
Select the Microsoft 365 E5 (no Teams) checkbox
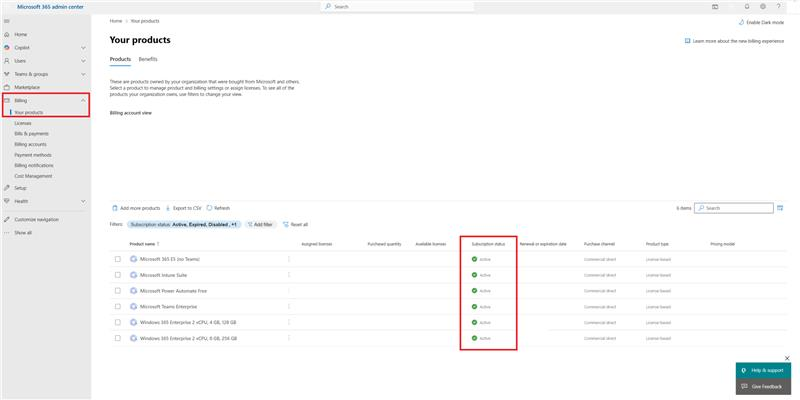(x=118, y=259)
